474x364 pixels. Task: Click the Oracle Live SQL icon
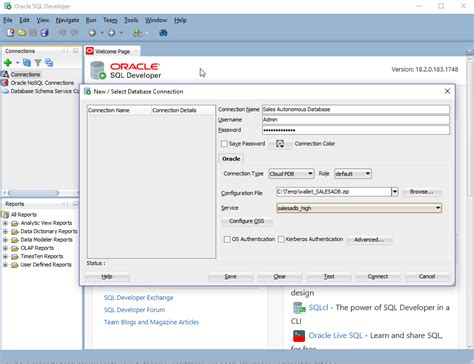click(x=299, y=336)
